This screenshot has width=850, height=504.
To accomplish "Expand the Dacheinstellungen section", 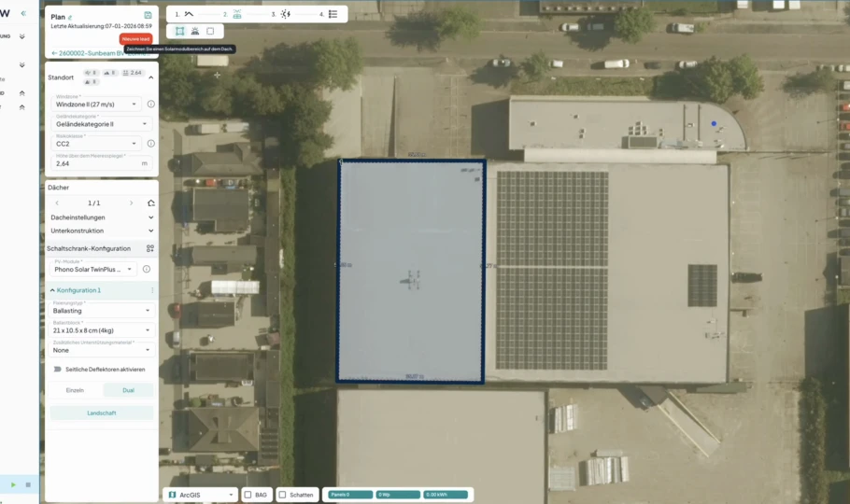I will pyautogui.click(x=101, y=217).
